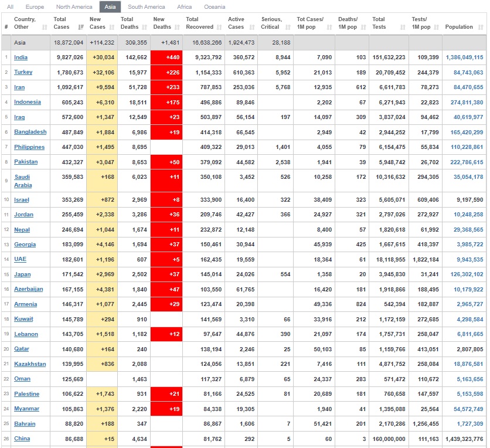The image size is (490, 448).
Task: Open the Kazakhstan country link
Action: click(30, 364)
